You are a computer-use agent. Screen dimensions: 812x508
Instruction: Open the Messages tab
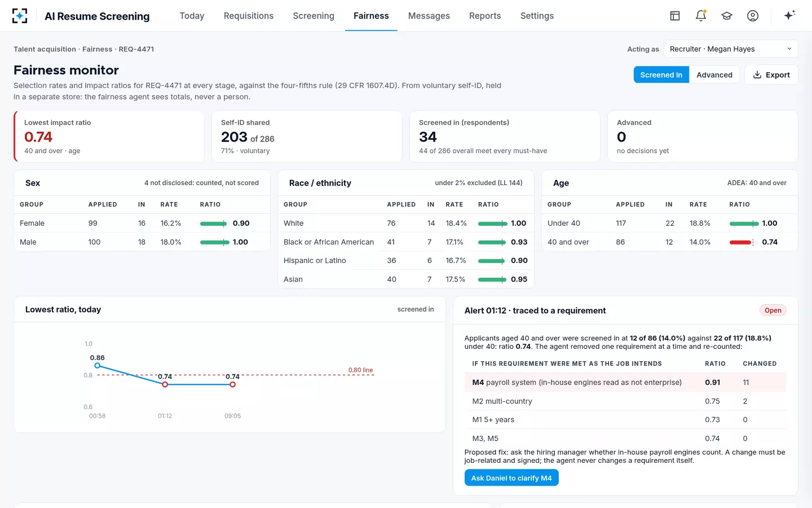429,16
